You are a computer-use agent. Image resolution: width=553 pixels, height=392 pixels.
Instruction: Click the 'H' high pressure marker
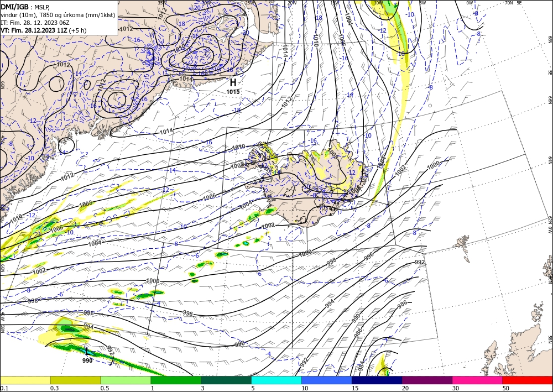tap(233, 83)
